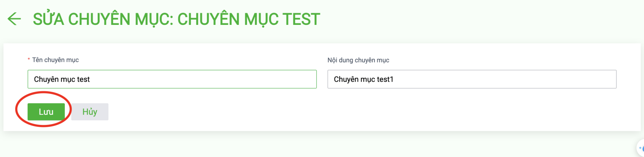The image size is (644, 157).
Task: Focus the Nội dung chuyên mục input field
Action: (x=472, y=79)
